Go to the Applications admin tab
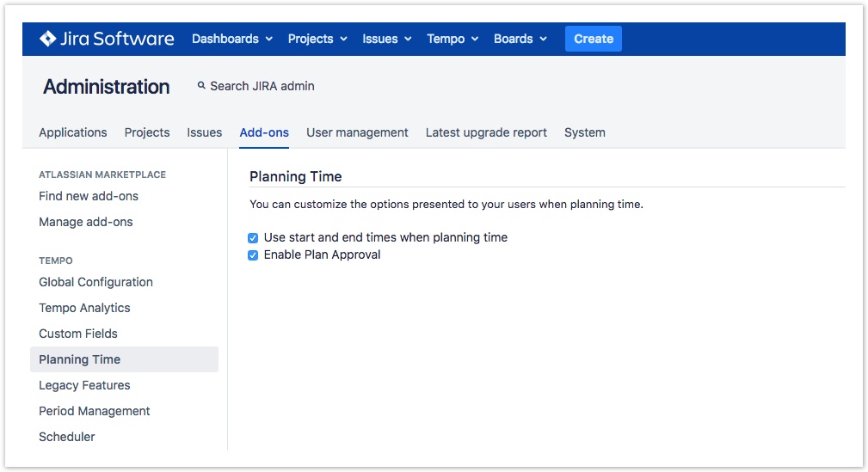This screenshot has width=868, height=472. 73,132
